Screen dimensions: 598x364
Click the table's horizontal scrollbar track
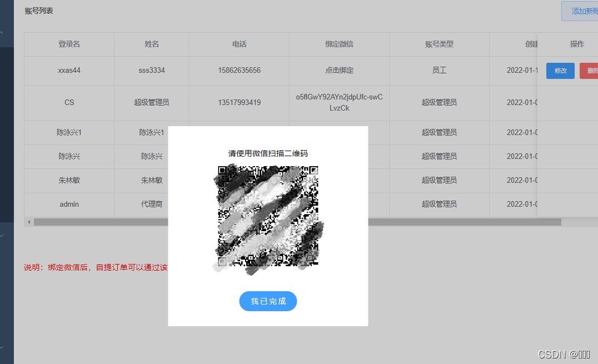(297, 222)
